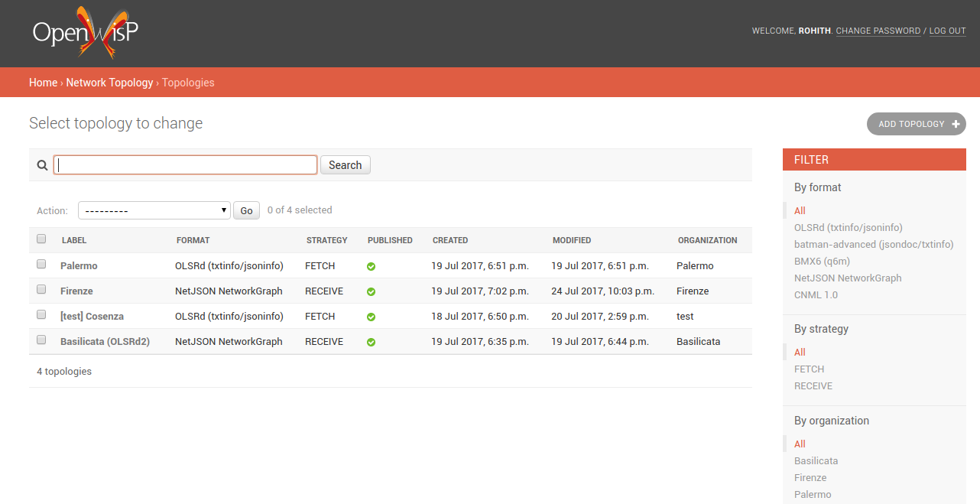Screen dimensions: 980x504
Task: Click Change Password link
Action: click(x=878, y=31)
